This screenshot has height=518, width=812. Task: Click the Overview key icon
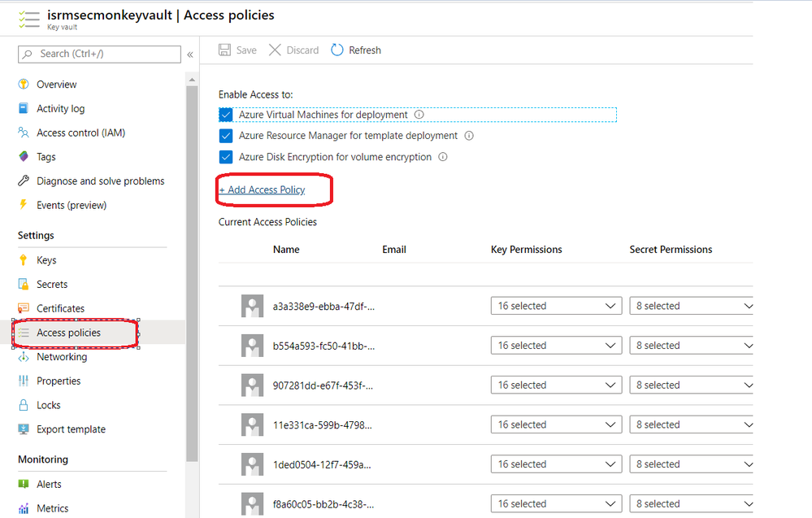point(24,84)
